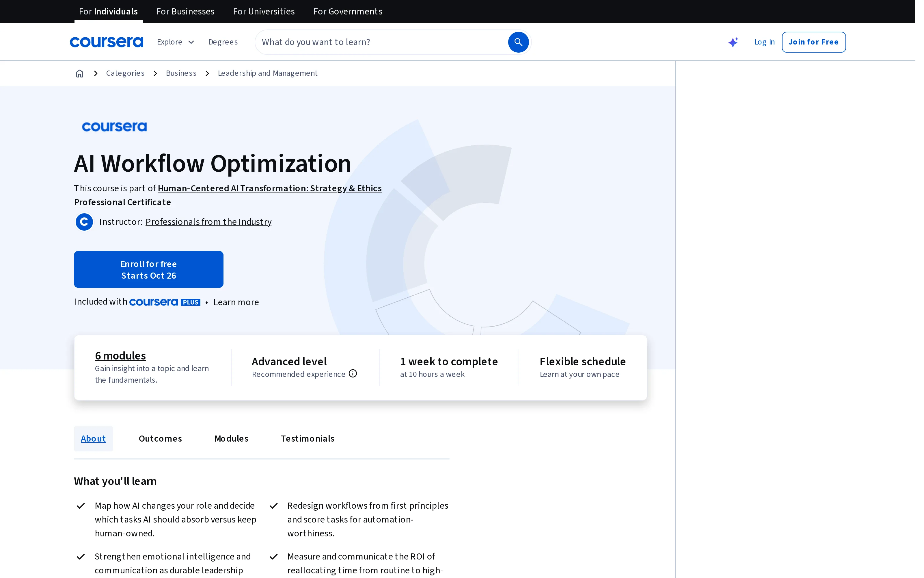This screenshot has width=924, height=578.
Task: Click the What you'll learn heading
Action: coord(115,481)
